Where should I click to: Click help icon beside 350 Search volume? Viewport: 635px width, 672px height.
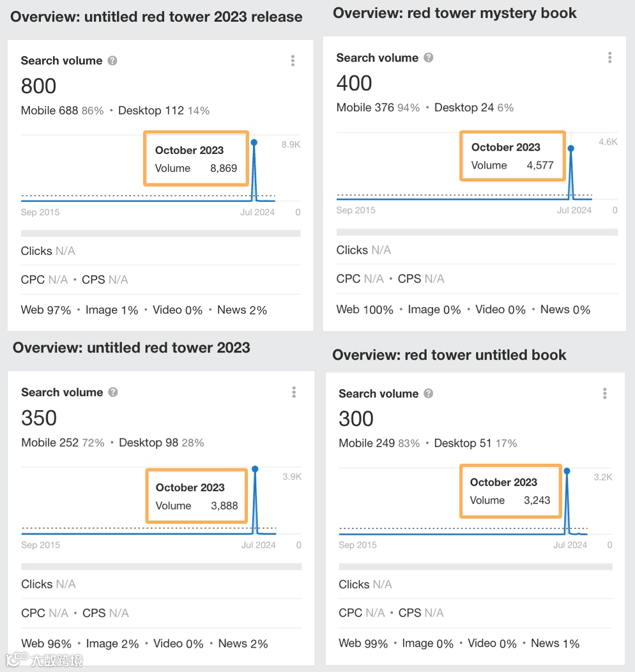point(113,392)
